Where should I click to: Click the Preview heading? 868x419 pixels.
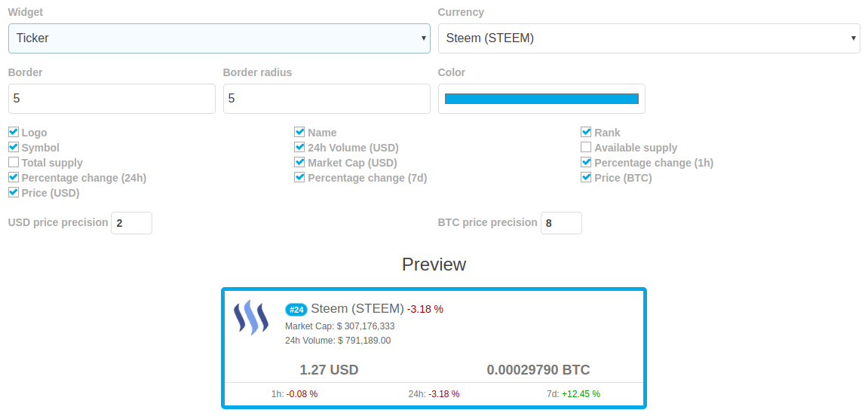coord(434,265)
